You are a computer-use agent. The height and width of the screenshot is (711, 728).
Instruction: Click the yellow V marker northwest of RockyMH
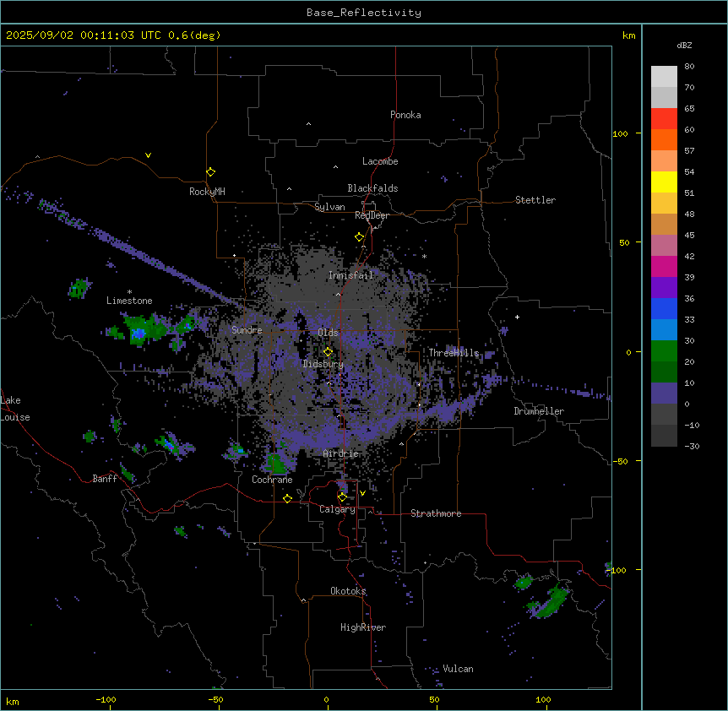coord(148,155)
